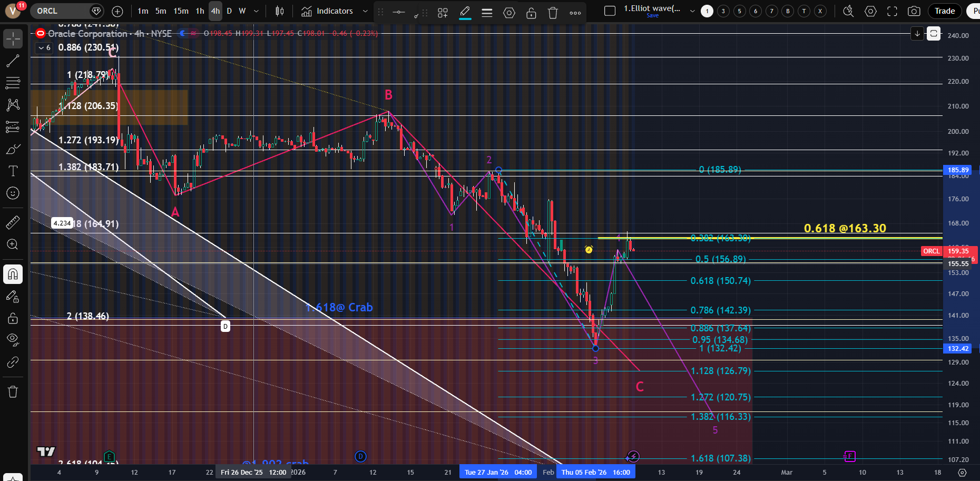The width and height of the screenshot is (980, 481).
Task: Select the D daily timeframe
Action: coord(229,11)
